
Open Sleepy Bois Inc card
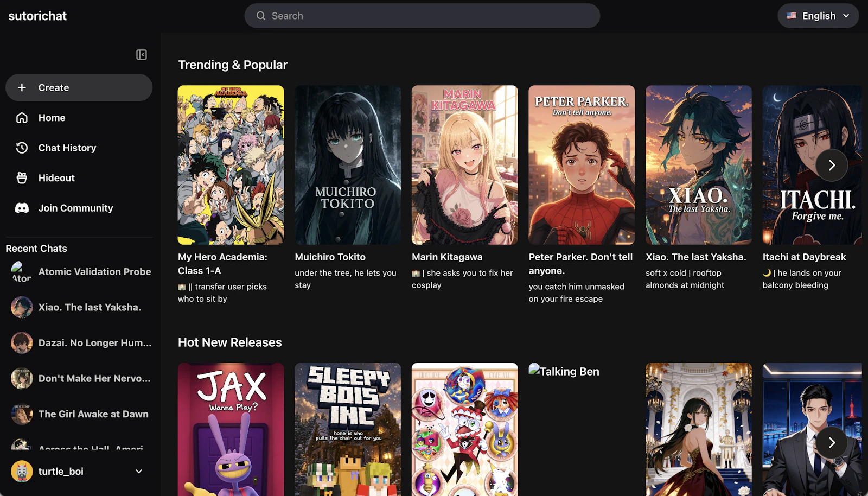coord(348,429)
